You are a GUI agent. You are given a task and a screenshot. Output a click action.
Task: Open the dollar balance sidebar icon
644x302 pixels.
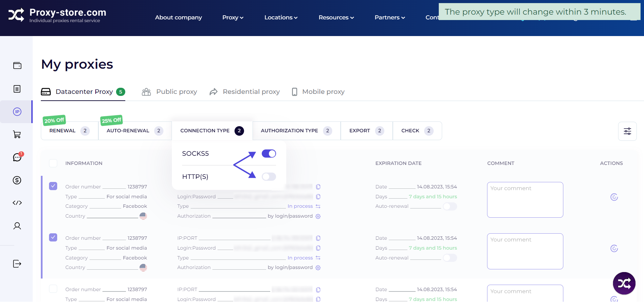[x=17, y=180]
